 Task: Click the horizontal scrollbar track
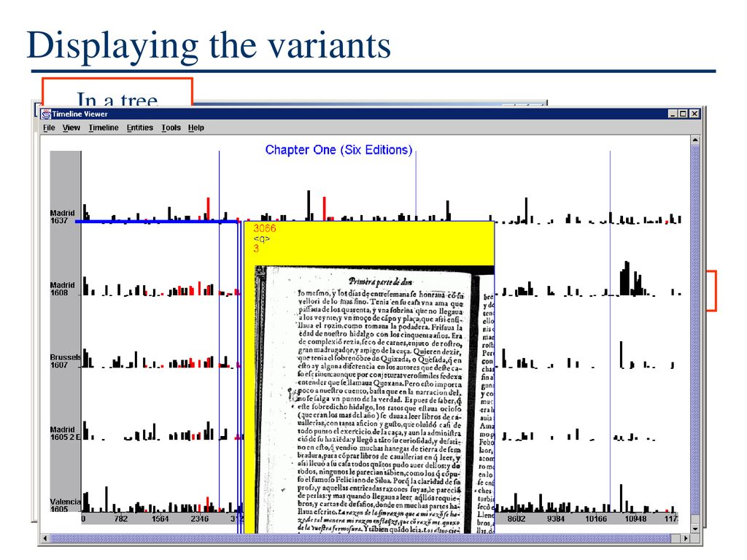tap(365, 538)
